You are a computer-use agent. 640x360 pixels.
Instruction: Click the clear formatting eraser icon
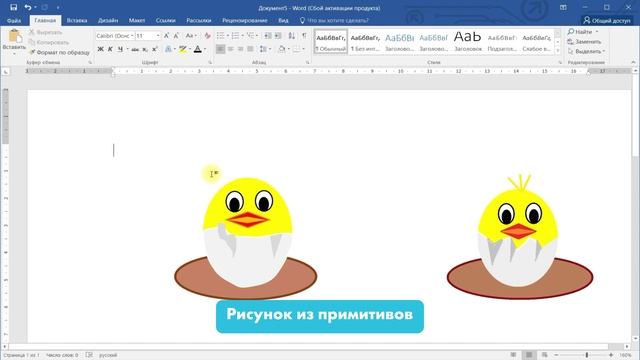pyautogui.click(x=207, y=36)
